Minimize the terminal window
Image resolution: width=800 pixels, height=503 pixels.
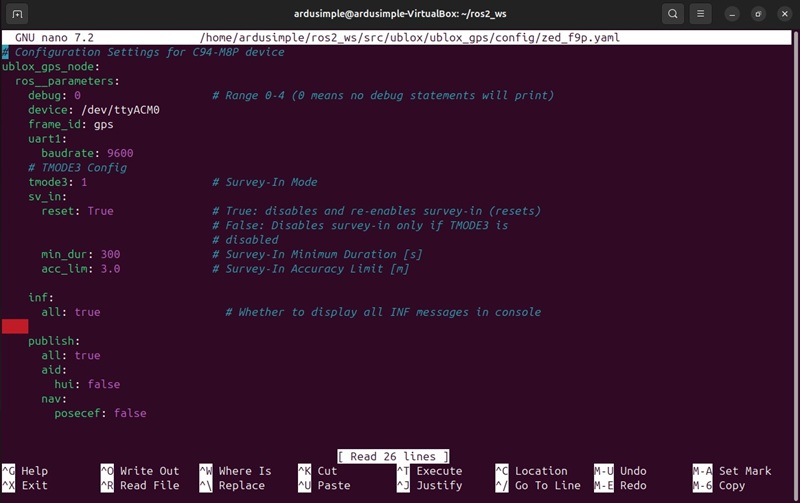735,14
